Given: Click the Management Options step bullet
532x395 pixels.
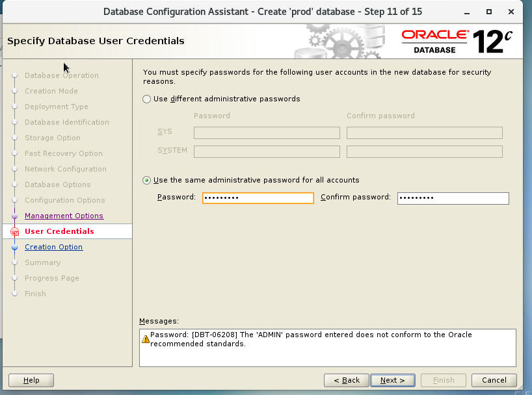Looking at the screenshot, I should (14, 216).
